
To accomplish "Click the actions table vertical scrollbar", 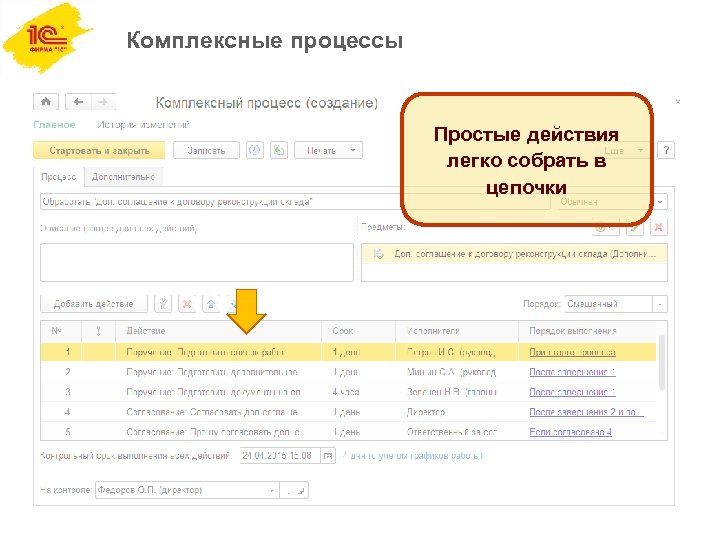I will (662, 362).
